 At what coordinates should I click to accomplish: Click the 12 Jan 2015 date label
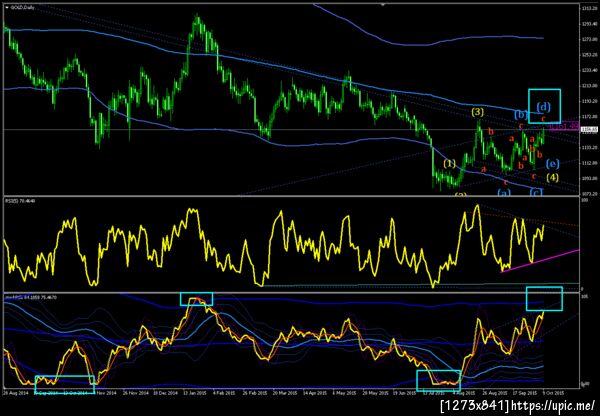pyautogui.click(x=195, y=393)
